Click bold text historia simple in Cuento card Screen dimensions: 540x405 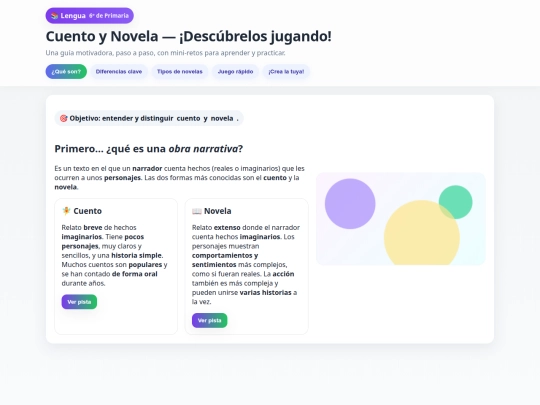click(136, 255)
